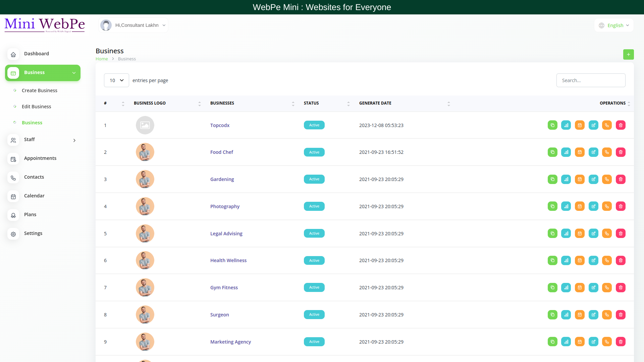Image resolution: width=644 pixels, height=362 pixels.
Task: Select Create Business submenu item
Action: point(39,90)
